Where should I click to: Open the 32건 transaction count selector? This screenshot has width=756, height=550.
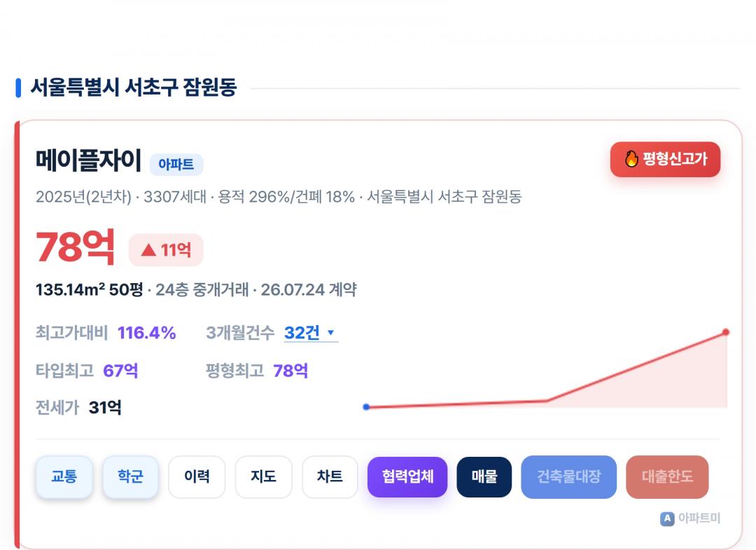click(311, 333)
